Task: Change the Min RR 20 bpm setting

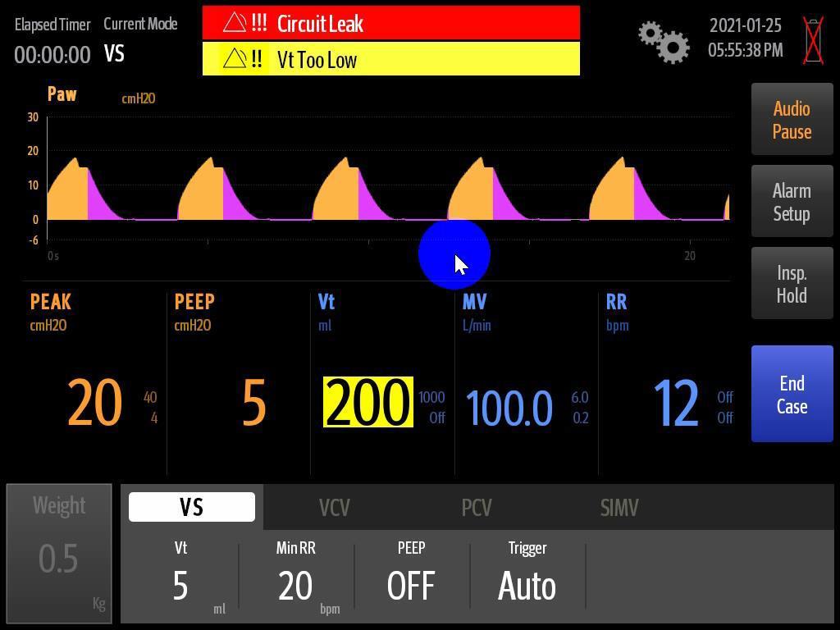Action: click(296, 578)
